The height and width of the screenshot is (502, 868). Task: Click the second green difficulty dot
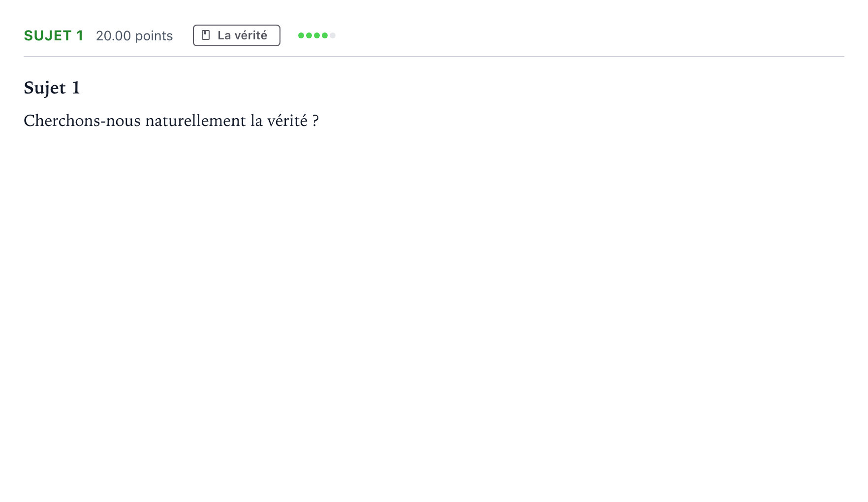pos(309,35)
